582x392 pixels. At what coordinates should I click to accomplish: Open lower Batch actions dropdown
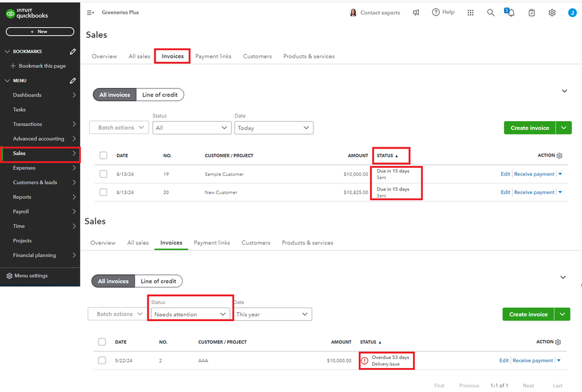tap(118, 314)
